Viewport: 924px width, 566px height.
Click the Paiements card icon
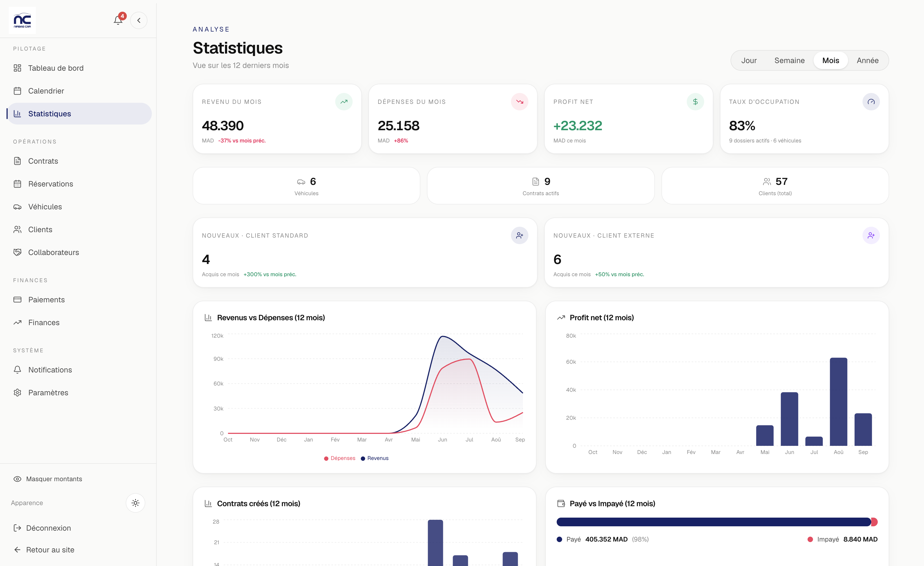[17, 300]
